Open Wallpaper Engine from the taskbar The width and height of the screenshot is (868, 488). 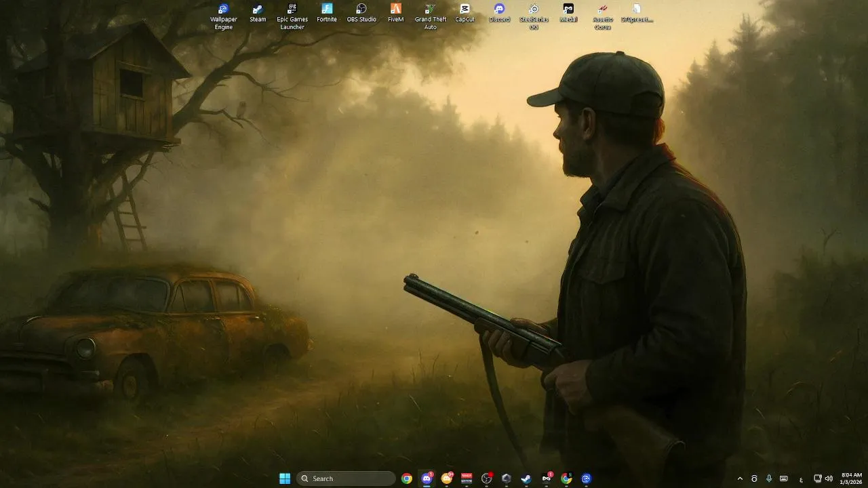[587, 479]
